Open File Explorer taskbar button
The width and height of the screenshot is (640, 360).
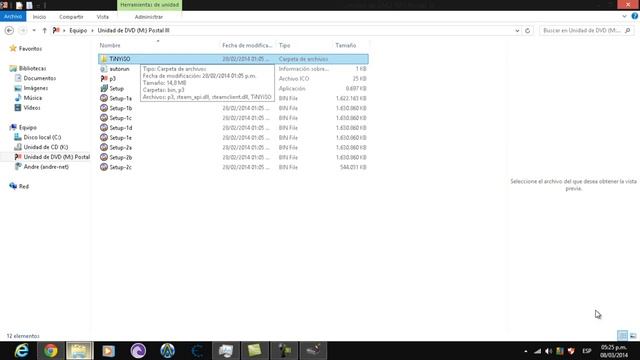point(80,351)
